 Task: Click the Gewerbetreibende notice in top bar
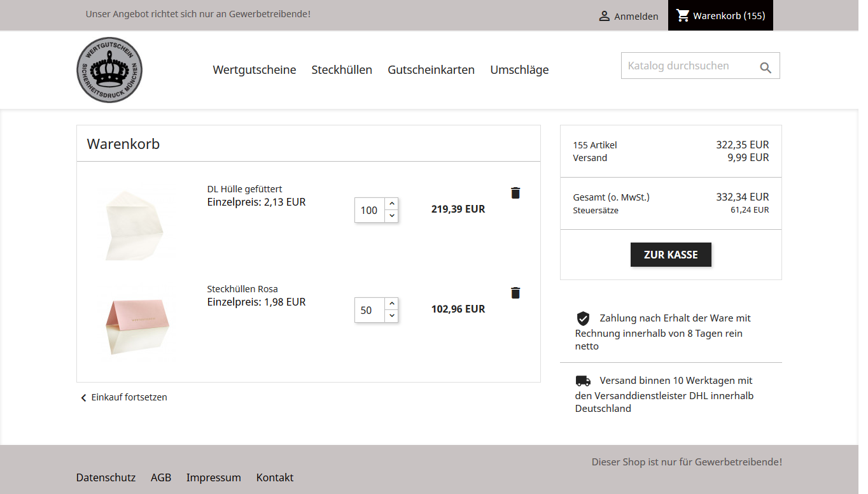tap(198, 14)
